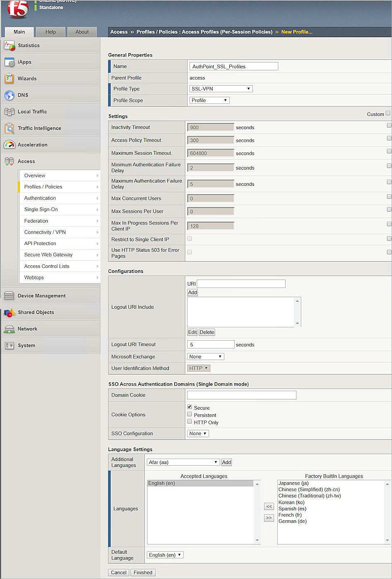Open the Wizards section
The height and width of the screenshot is (579, 392).
click(x=9, y=78)
